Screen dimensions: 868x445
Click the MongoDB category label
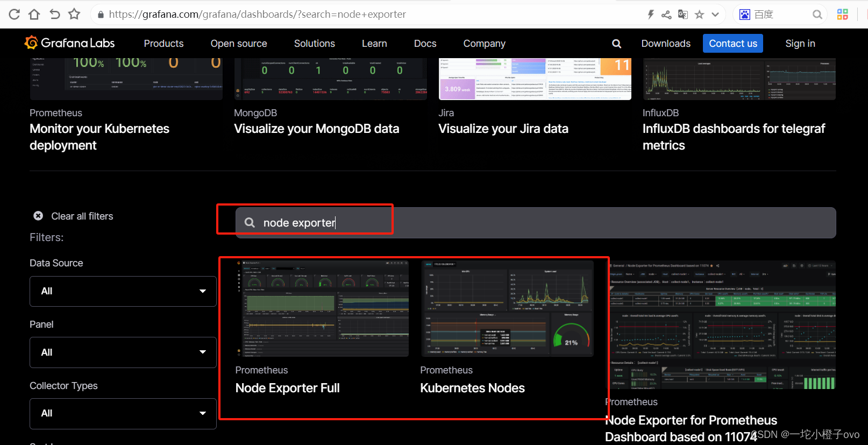point(255,113)
